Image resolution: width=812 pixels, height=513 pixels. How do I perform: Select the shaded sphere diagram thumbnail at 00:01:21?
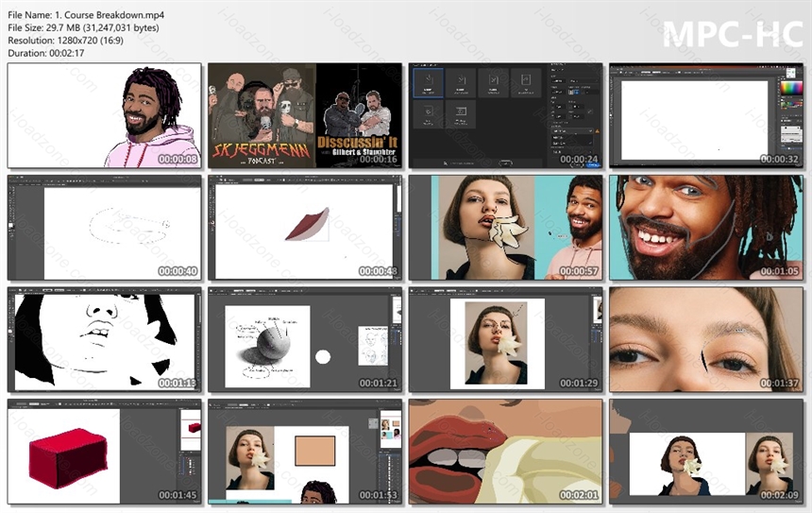305,340
